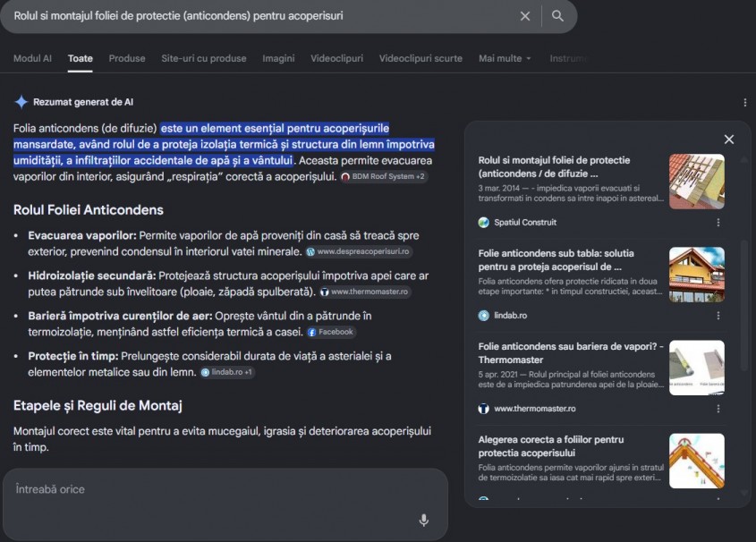The image size is (756, 542).
Task: Click the 'Protecție în timp:' bullet text
Action: coord(73,356)
